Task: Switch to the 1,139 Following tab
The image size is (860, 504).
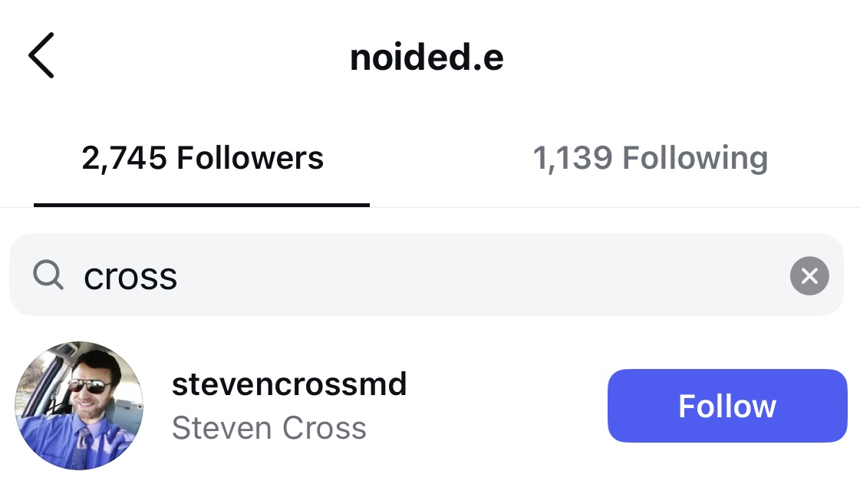Action: tap(650, 159)
